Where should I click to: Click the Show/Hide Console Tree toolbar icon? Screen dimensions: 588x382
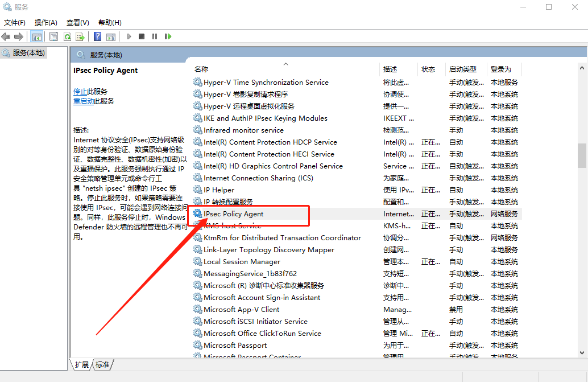click(x=36, y=36)
